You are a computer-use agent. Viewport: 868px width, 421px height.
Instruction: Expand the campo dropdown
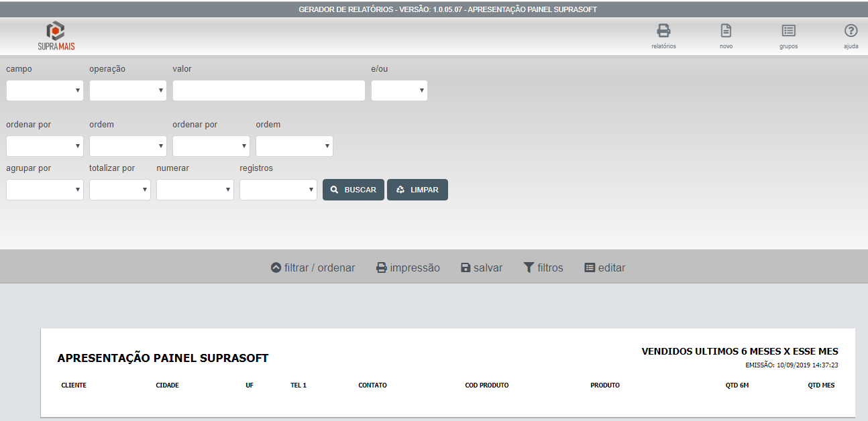pos(45,91)
